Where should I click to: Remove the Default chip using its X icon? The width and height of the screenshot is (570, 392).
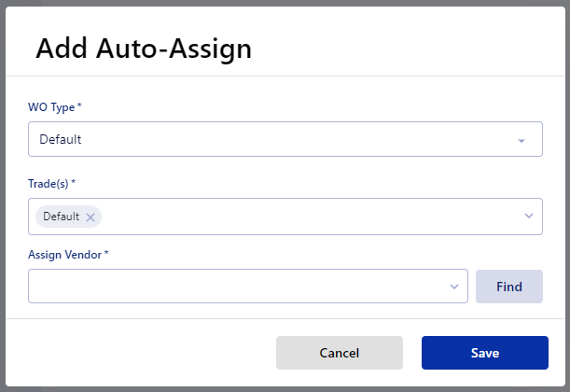click(x=90, y=217)
